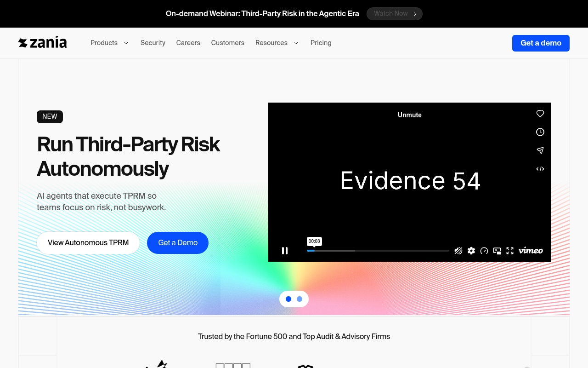Click the webinar announcement text

pos(262,14)
